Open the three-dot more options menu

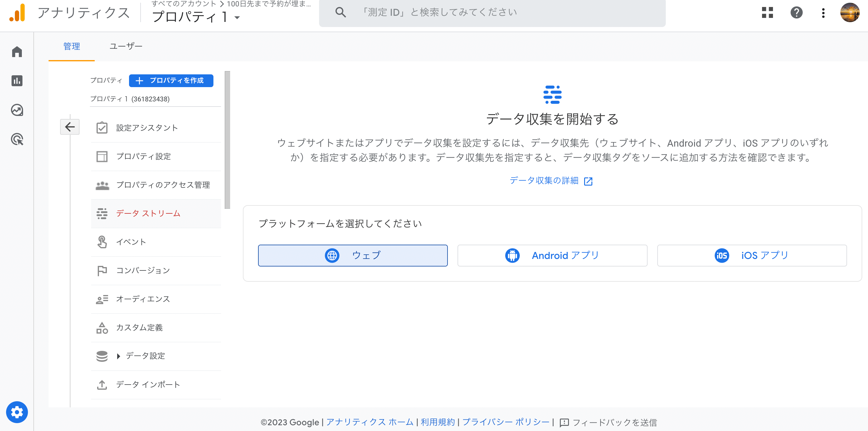tap(823, 13)
